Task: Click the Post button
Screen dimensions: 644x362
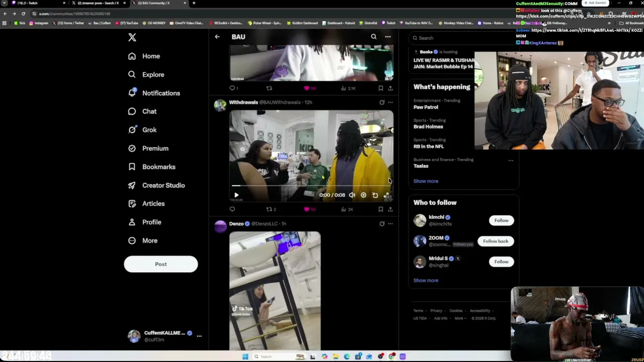Action: coord(161,264)
